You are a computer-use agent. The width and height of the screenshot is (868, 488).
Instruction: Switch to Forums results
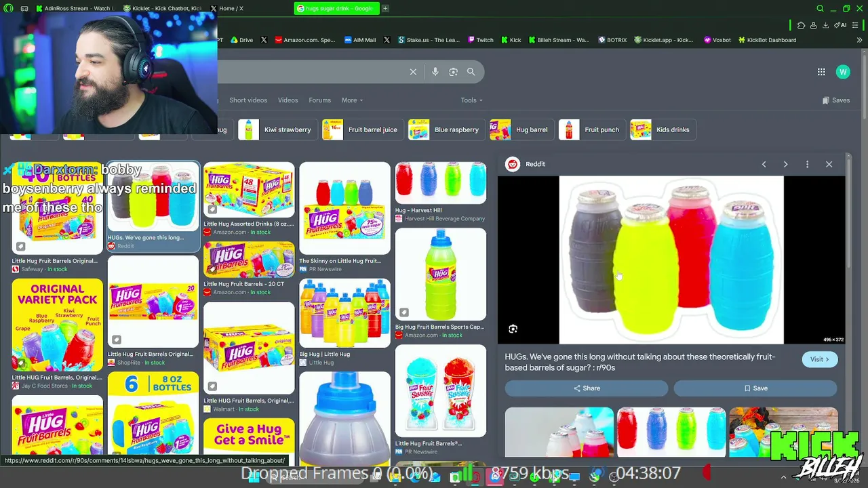pos(319,100)
